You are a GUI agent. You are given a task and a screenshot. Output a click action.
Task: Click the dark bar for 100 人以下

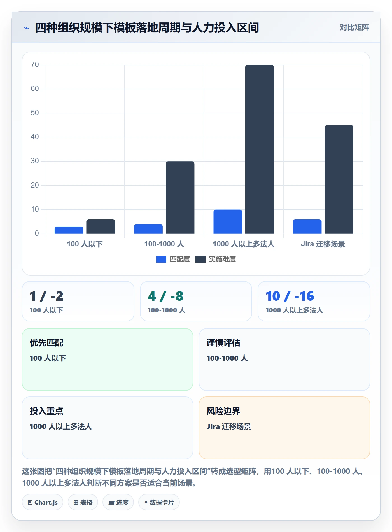[x=101, y=226]
